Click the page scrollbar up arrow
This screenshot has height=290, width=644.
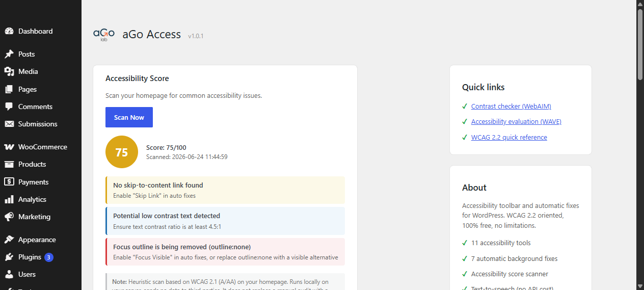point(640,4)
